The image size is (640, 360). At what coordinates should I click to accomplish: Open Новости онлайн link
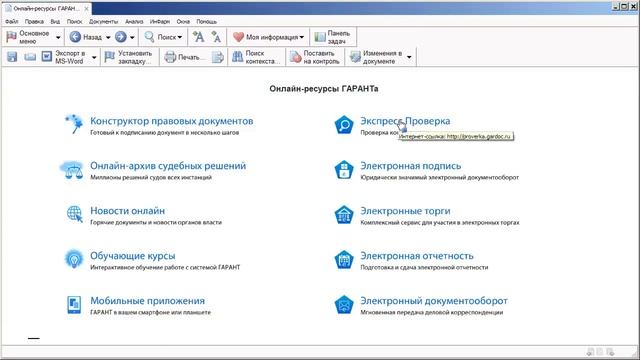(x=127, y=211)
